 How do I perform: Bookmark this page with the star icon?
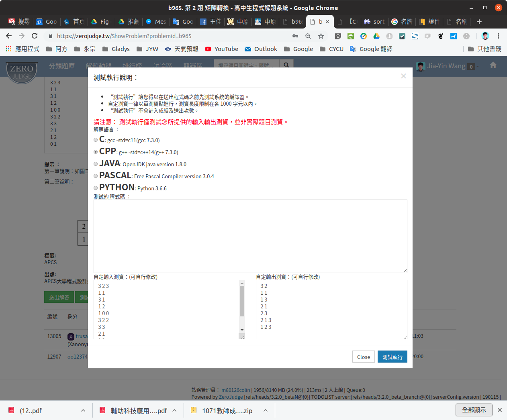point(321,36)
